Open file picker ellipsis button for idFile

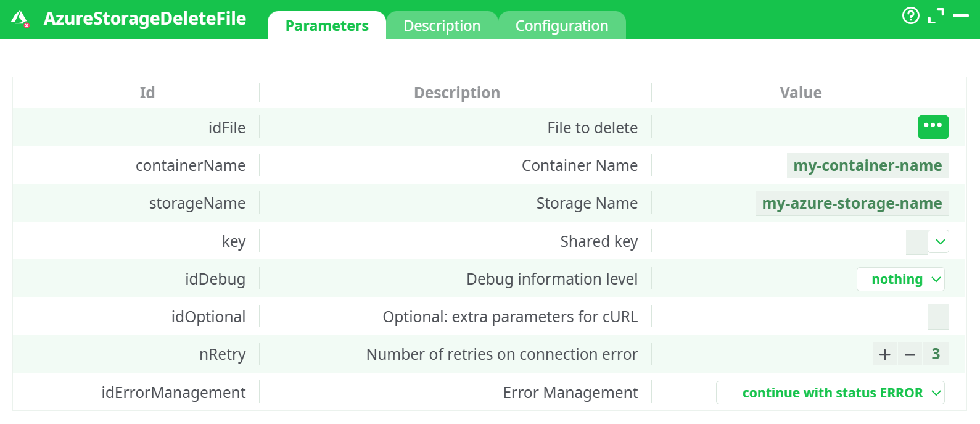point(933,127)
